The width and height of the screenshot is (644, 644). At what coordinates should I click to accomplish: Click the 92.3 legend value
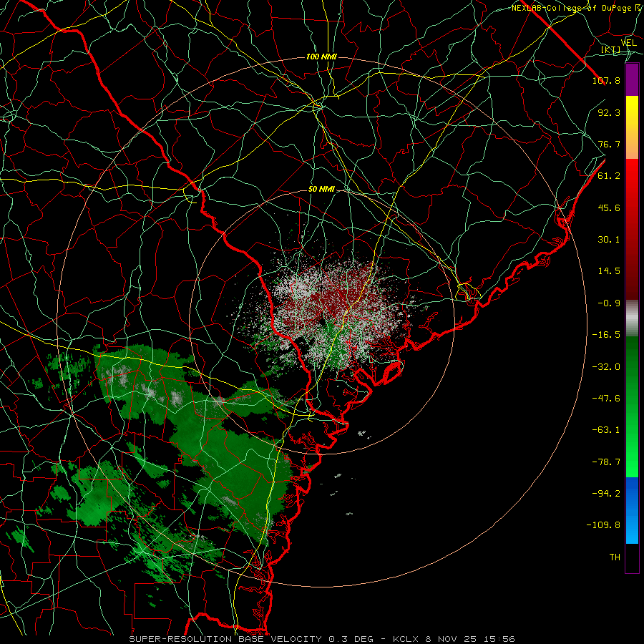(609, 112)
